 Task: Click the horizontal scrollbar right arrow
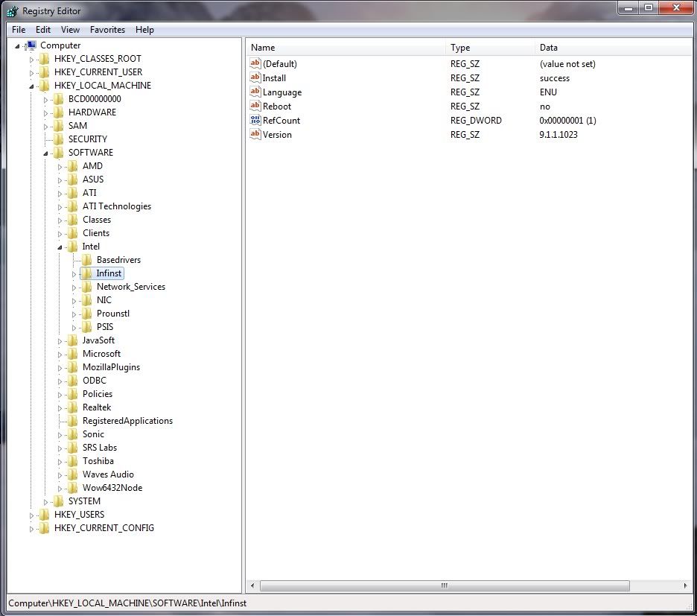coord(685,585)
